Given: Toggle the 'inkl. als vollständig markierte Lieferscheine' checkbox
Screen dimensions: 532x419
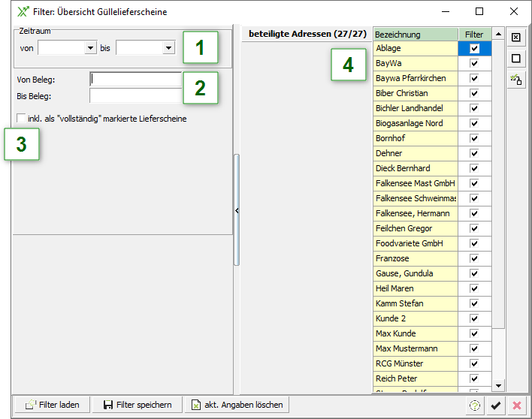Looking at the screenshot, I should coord(21,119).
